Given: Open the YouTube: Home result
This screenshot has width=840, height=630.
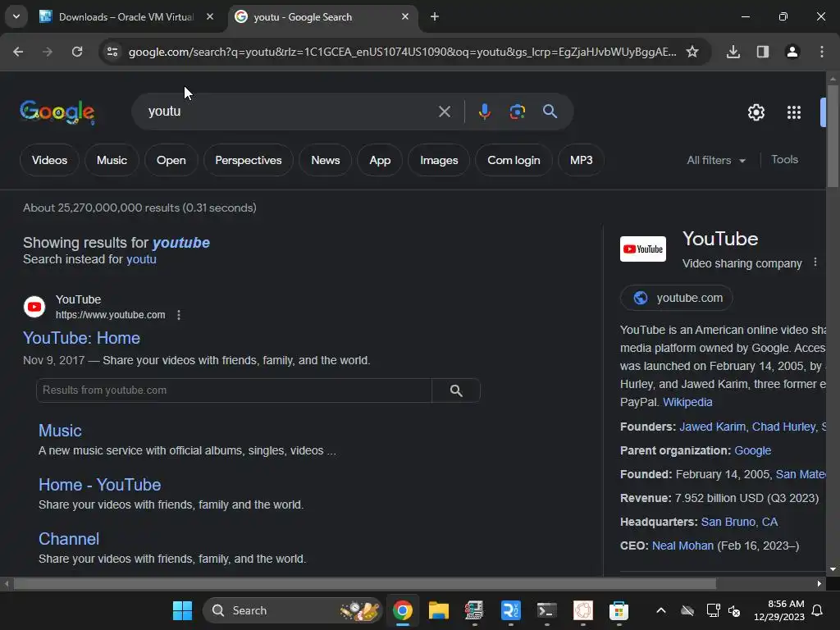Looking at the screenshot, I should 81,338.
